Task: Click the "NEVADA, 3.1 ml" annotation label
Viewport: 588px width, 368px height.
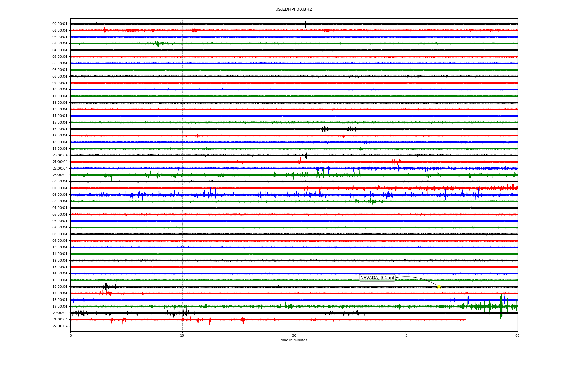Action: pyautogui.click(x=377, y=278)
